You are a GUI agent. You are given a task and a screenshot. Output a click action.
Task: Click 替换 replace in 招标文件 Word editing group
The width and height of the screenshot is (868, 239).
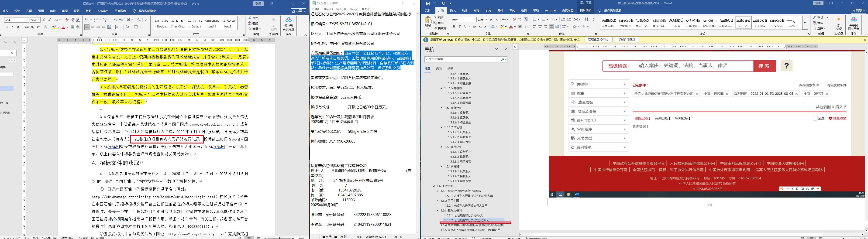253,24
